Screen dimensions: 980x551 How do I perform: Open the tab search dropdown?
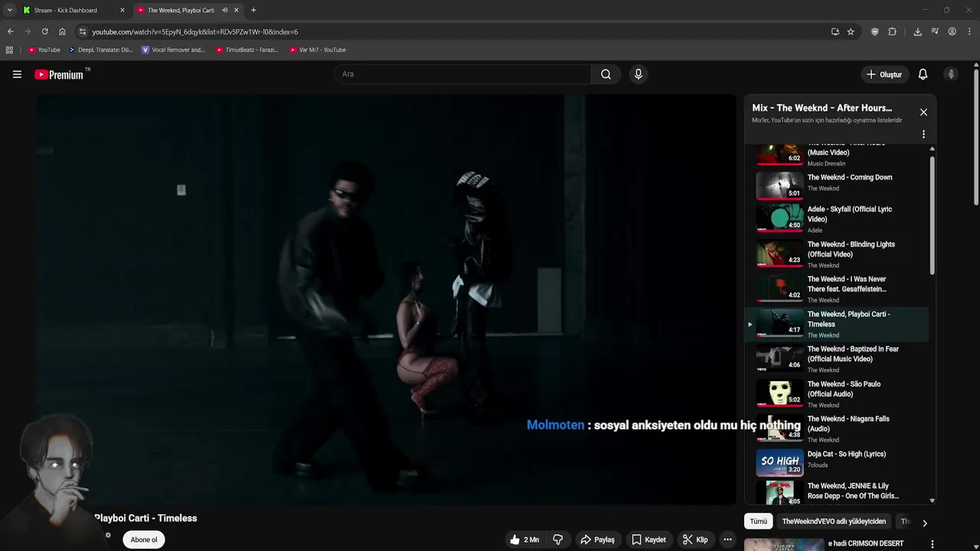(9, 10)
